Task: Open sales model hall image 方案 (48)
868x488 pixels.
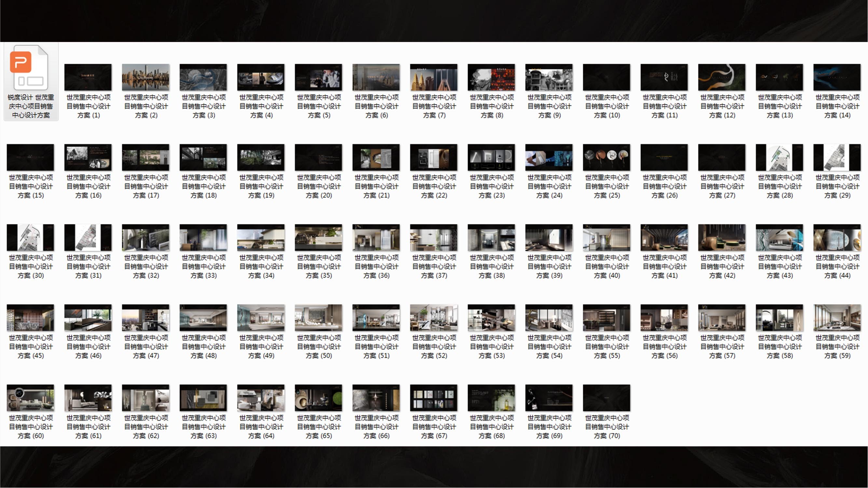Action: click(203, 318)
